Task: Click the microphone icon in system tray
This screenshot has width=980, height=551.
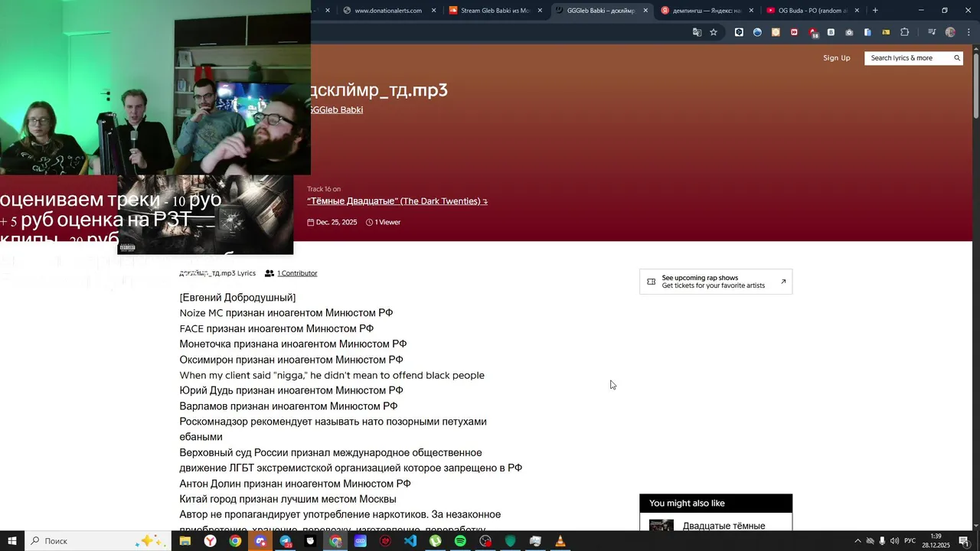Action: [x=882, y=541]
